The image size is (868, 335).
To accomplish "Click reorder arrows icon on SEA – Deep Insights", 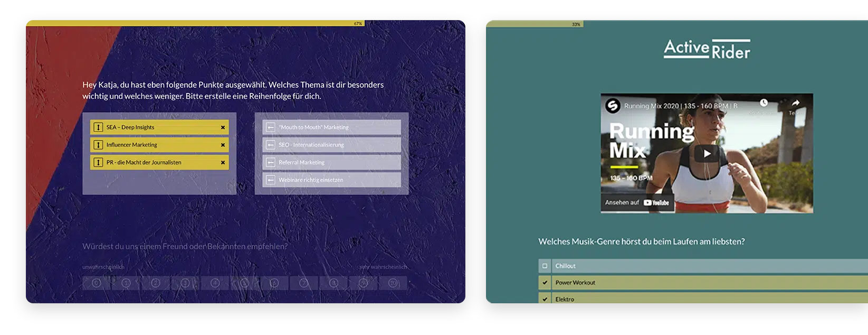I will (x=98, y=127).
